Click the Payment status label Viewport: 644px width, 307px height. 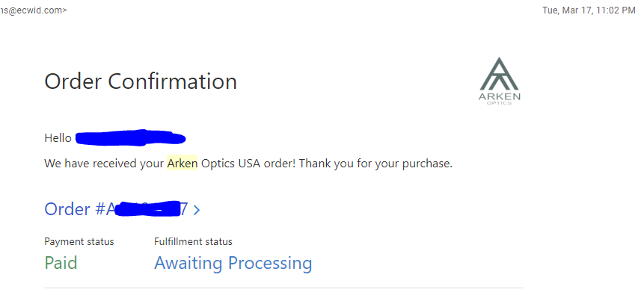click(x=79, y=241)
